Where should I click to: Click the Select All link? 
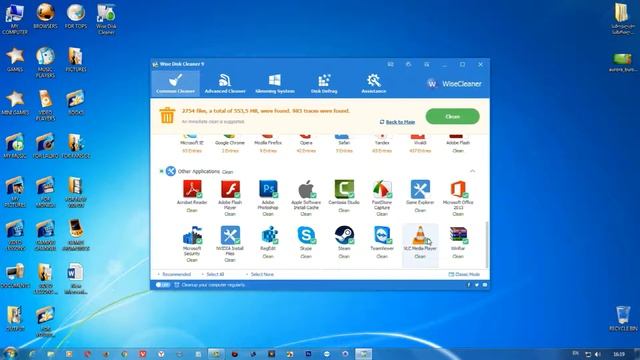point(215,274)
